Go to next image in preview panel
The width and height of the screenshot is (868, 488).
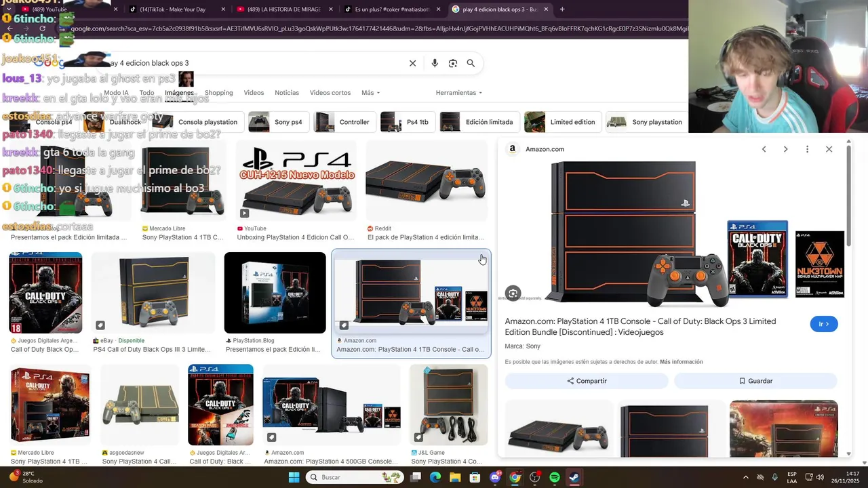point(785,149)
